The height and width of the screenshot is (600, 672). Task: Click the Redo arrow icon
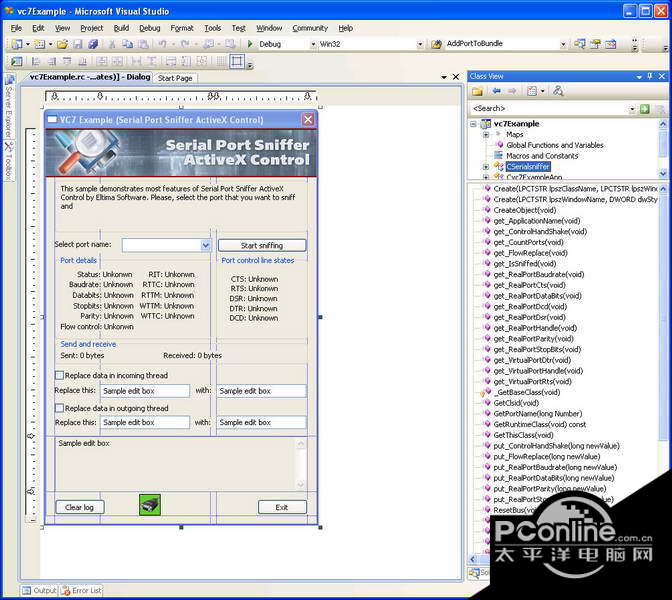coord(185,44)
